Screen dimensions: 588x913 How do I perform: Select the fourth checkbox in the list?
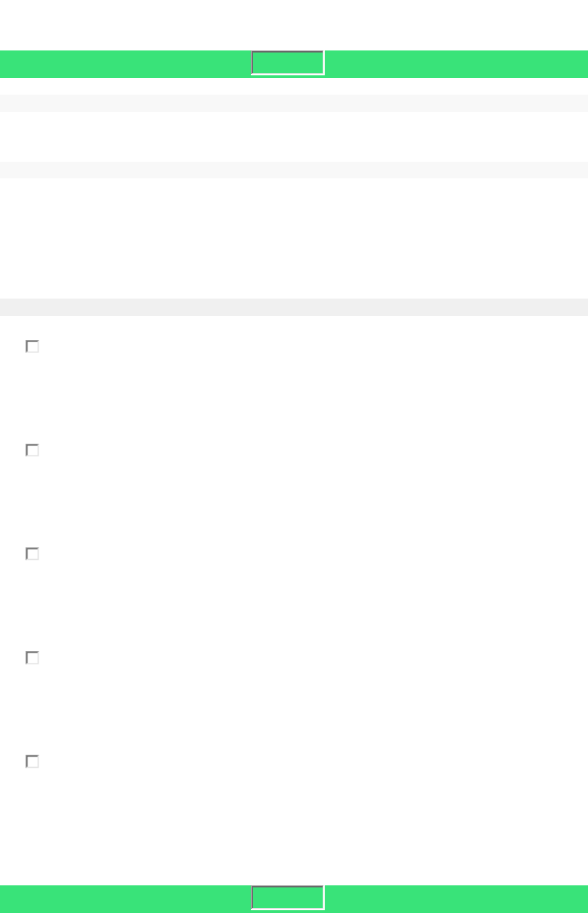coord(32,658)
